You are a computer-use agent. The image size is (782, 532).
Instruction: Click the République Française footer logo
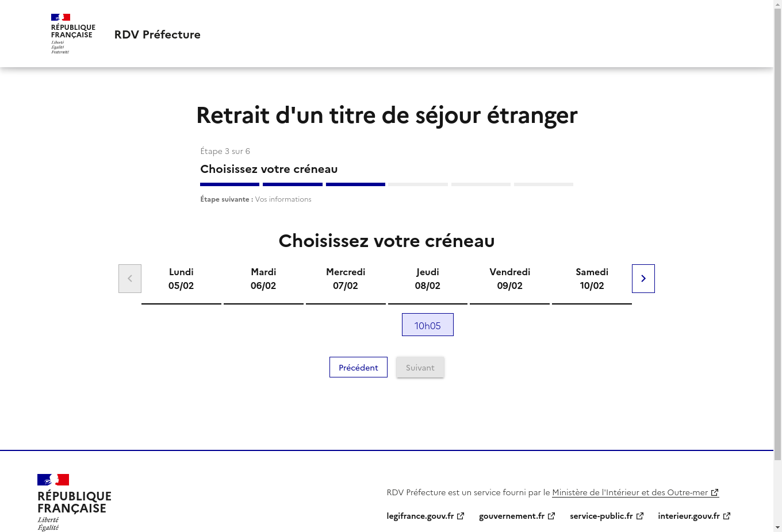tap(74, 502)
